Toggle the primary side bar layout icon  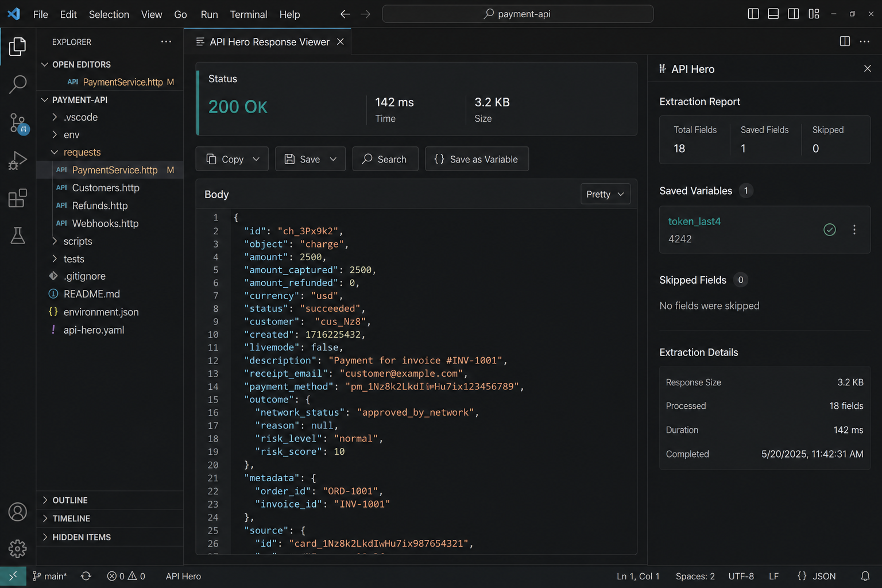[x=753, y=14]
